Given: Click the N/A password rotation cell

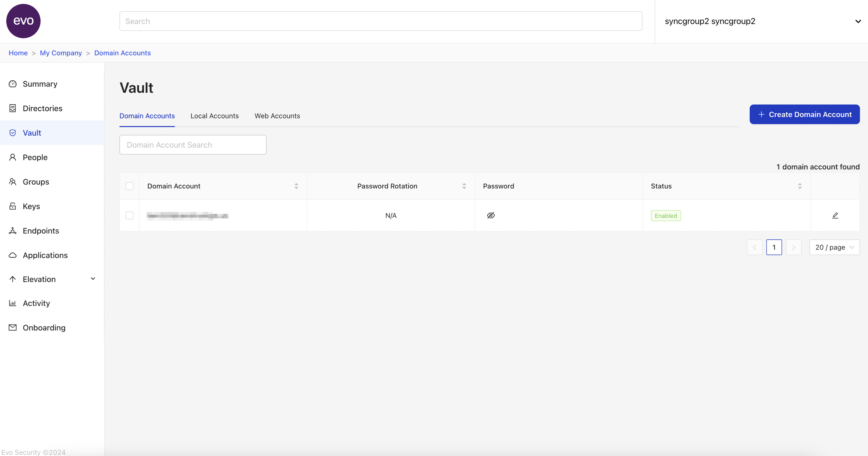Looking at the screenshot, I should pyautogui.click(x=391, y=215).
